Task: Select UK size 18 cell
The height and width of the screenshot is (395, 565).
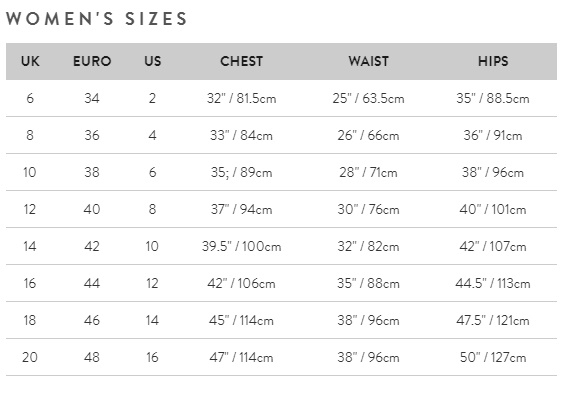Action: point(30,320)
